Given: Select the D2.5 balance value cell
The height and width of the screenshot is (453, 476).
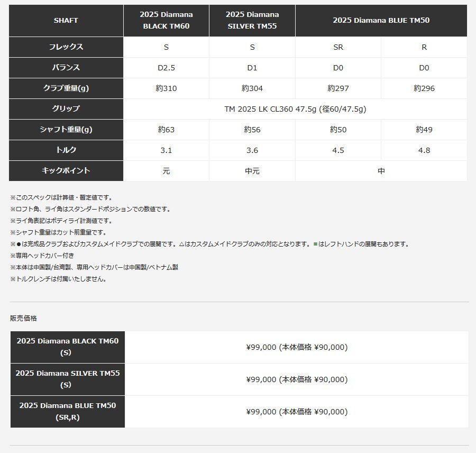Looking at the screenshot, I should coord(166,68).
